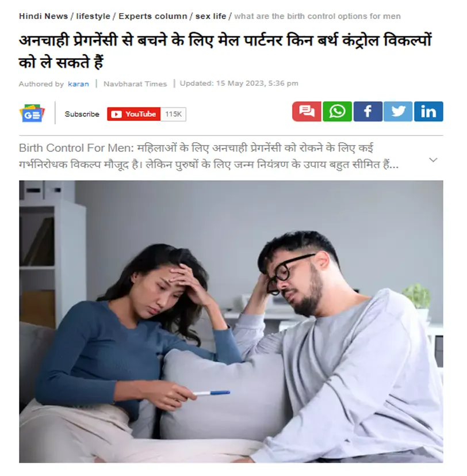Click the YouTube play logo in subscribe button
467x476 pixels.
point(116,114)
